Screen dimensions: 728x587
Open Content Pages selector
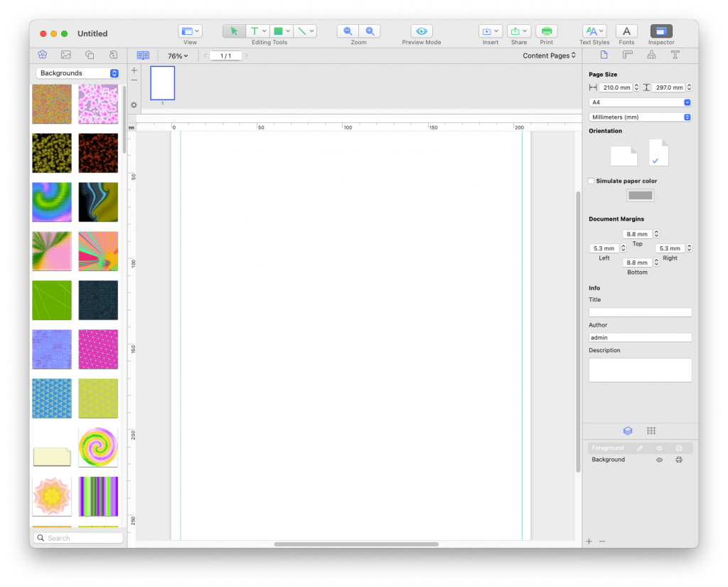[550, 55]
